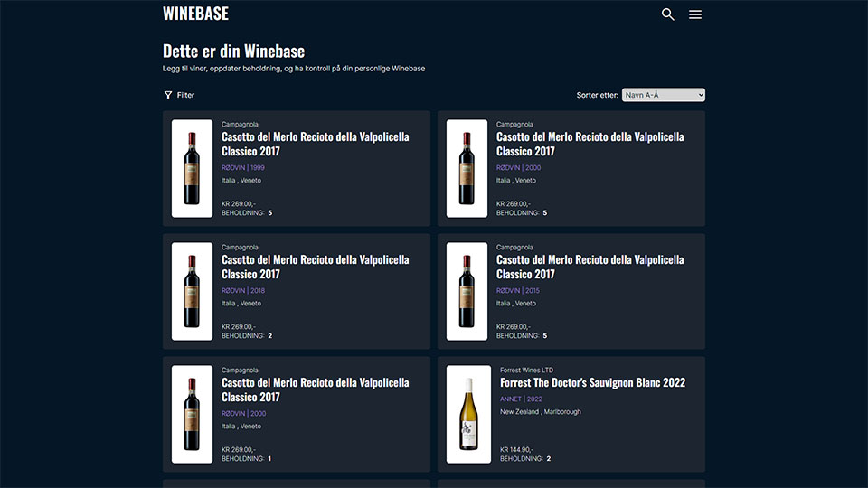The height and width of the screenshot is (488, 868).
Task: Click bottle image of the 2018 Casotto
Action: point(192,291)
